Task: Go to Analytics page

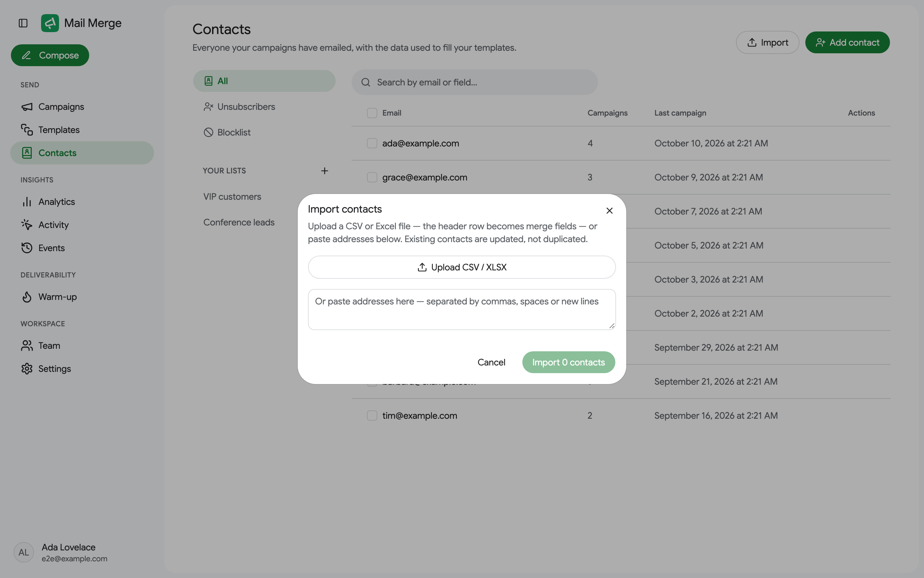Action: point(82,202)
